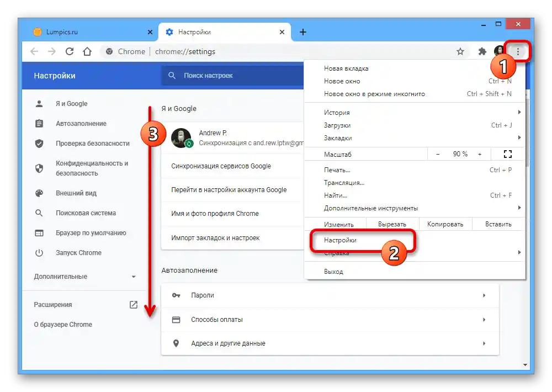Choose Загрузки from the menu
552x392 pixels.
[x=415, y=125]
